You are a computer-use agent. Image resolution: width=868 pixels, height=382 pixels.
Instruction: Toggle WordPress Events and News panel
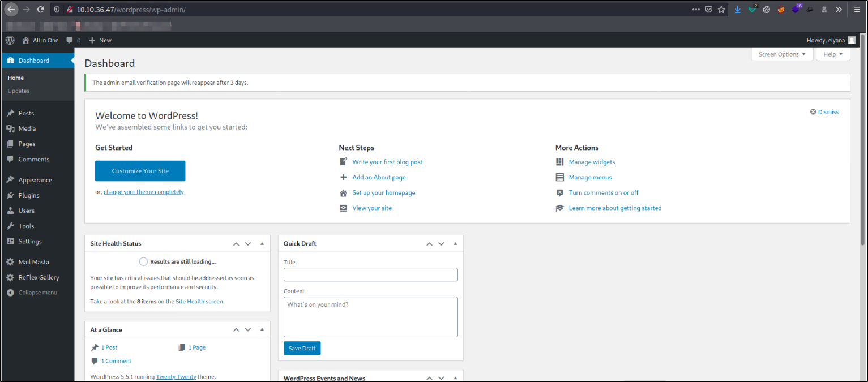click(455, 378)
